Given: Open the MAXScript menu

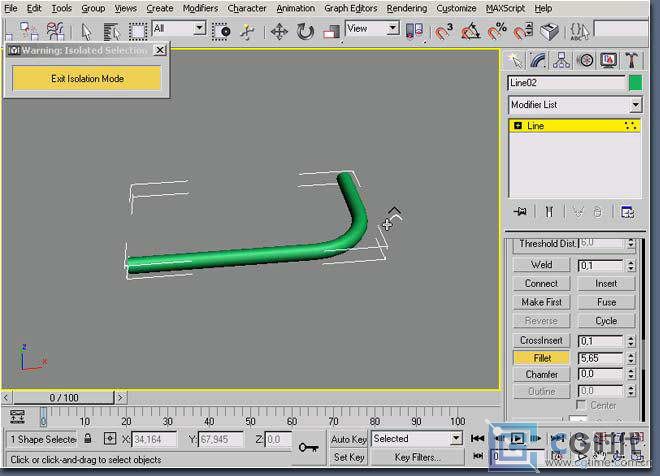Looking at the screenshot, I should (505, 8).
